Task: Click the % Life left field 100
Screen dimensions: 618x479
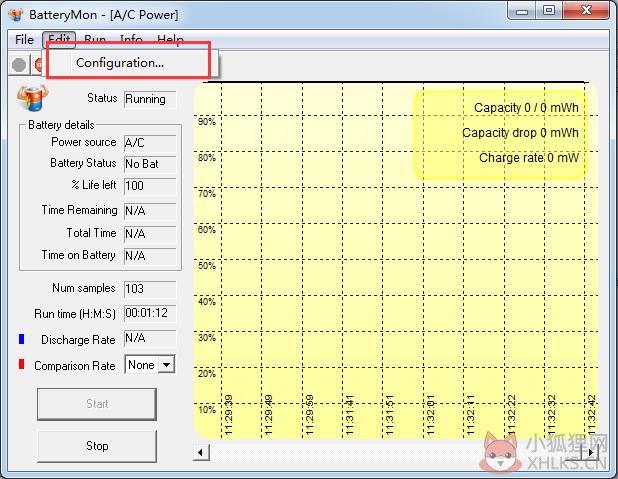Action: tap(150, 186)
